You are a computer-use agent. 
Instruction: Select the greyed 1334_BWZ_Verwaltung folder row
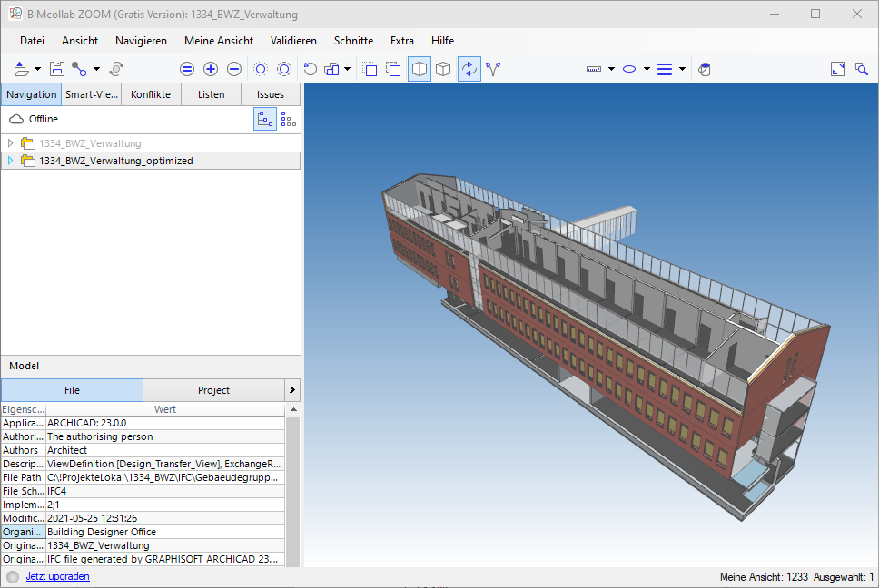[x=151, y=143]
